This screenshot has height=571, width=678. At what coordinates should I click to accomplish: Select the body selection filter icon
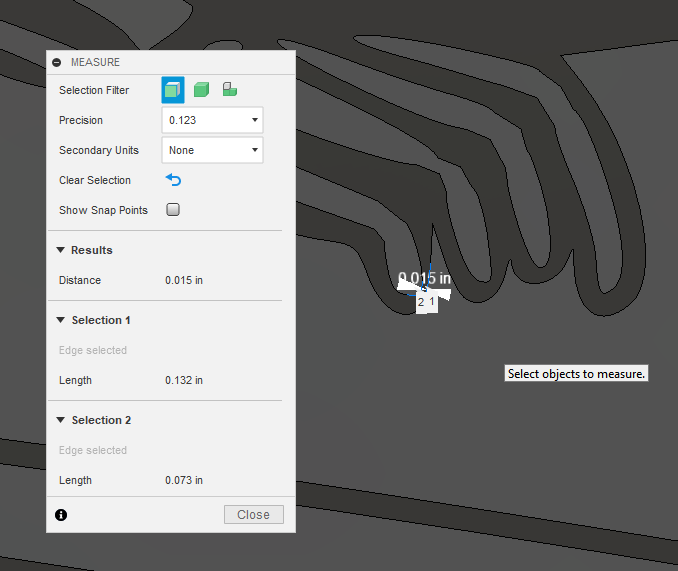click(x=201, y=90)
